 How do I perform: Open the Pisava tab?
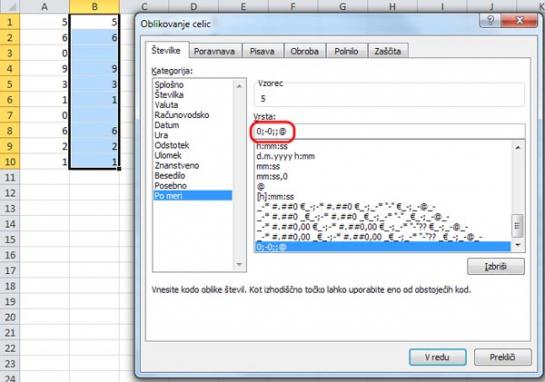click(262, 51)
